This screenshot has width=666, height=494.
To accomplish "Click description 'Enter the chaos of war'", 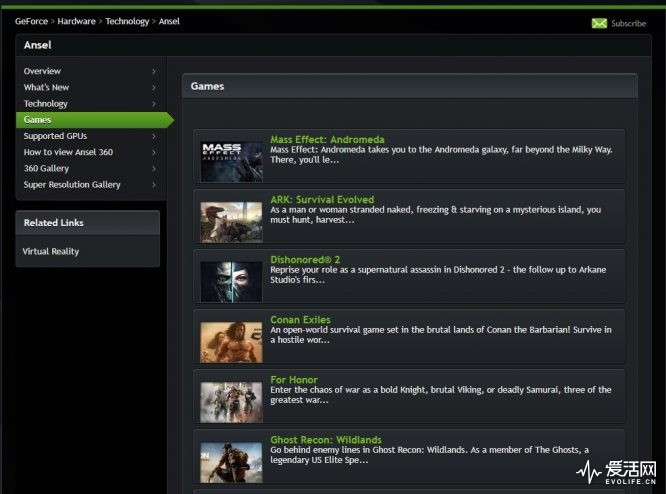I will pos(441,395).
